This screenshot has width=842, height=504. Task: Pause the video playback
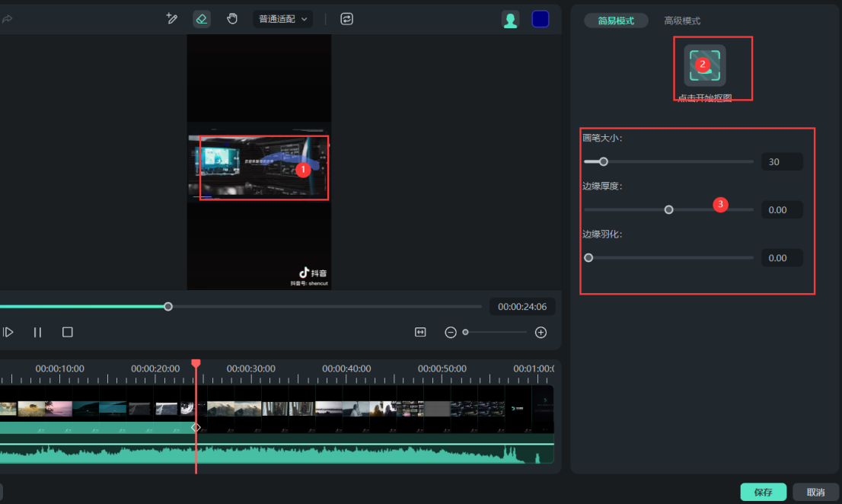click(37, 332)
